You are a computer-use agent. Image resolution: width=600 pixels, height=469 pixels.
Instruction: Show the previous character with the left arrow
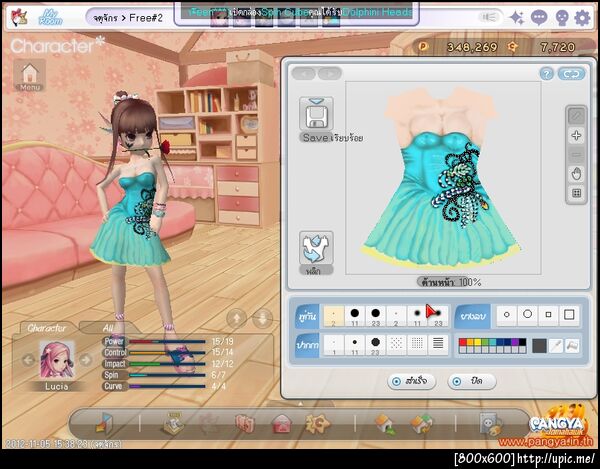(x=28, y=360)
